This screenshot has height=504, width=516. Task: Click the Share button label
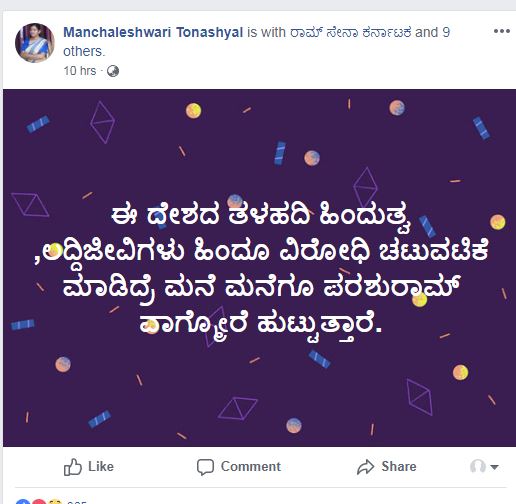pyautogui.click(x=399, y=466)
